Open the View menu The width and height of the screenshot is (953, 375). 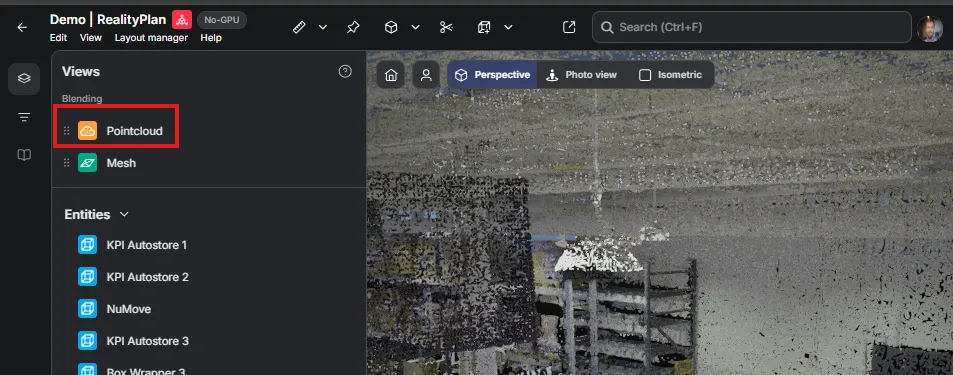point(91,38)
